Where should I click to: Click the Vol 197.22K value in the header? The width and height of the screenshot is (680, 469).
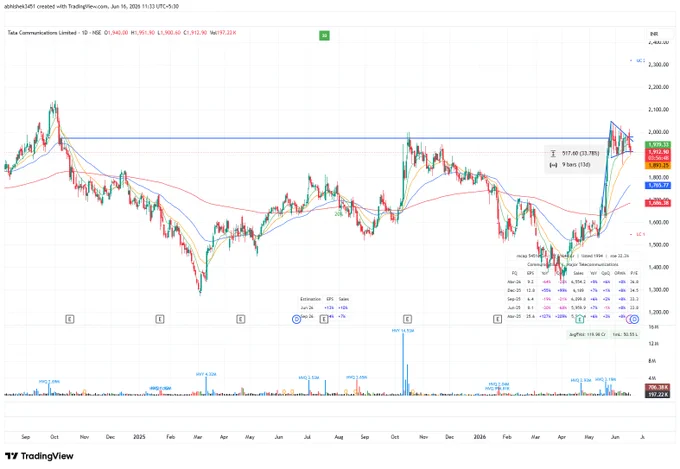(223, 33)
